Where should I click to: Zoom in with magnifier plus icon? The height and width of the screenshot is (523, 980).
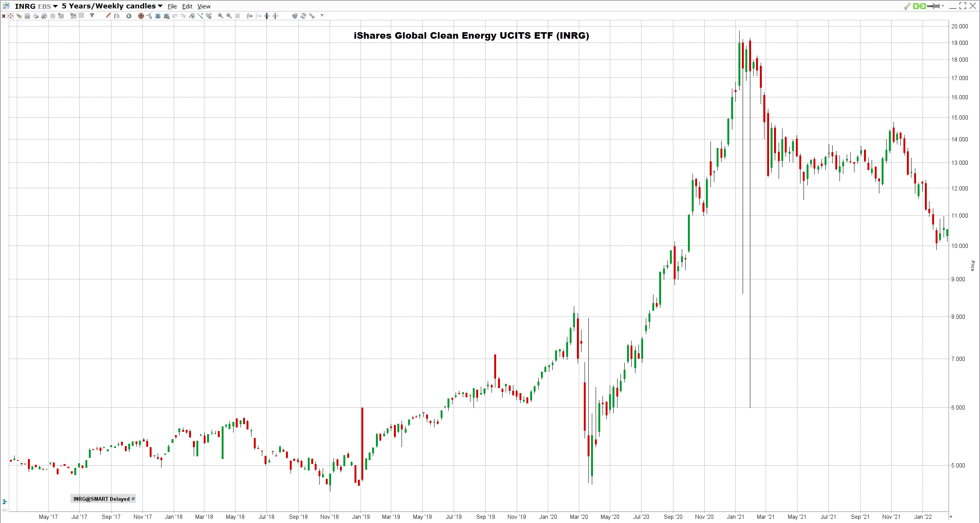(220, 16)
